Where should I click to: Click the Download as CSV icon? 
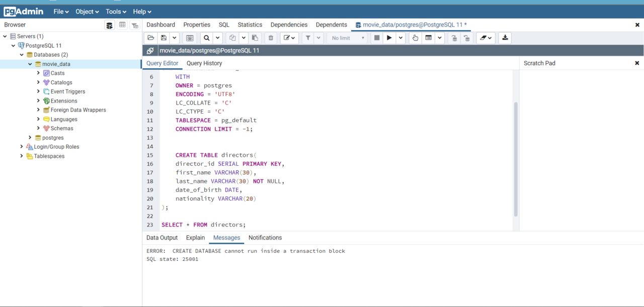505,38
